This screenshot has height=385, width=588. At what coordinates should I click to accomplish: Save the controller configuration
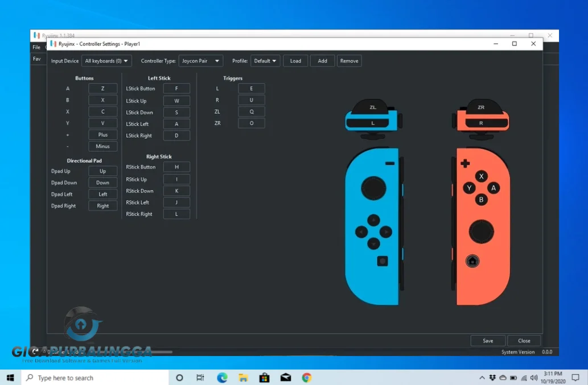point(487,340)
